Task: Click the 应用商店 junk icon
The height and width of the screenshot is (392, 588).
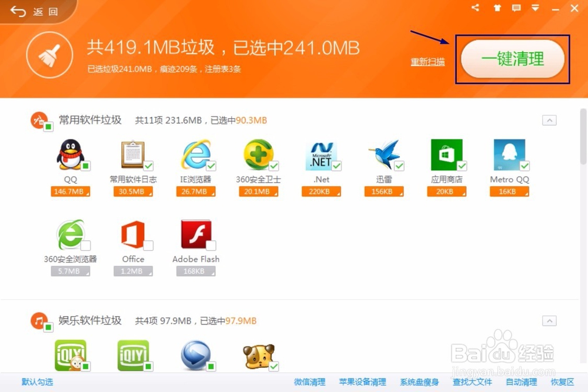Action: coord(447,155)
